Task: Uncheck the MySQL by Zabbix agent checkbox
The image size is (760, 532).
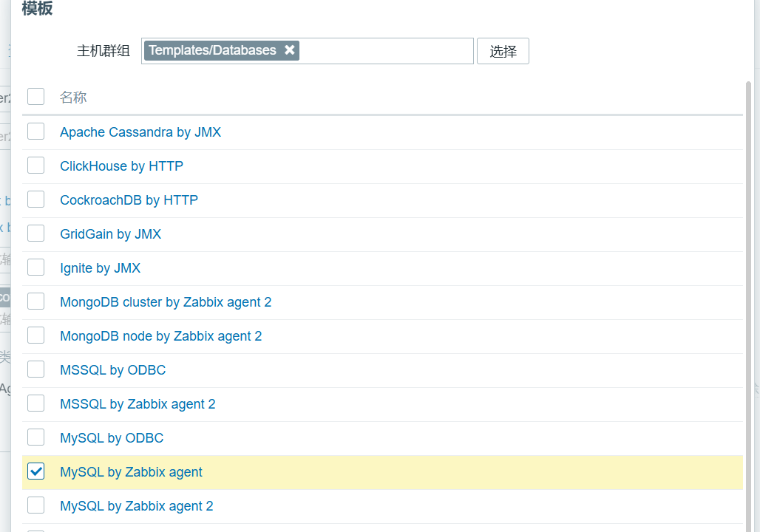Action: 36,471
